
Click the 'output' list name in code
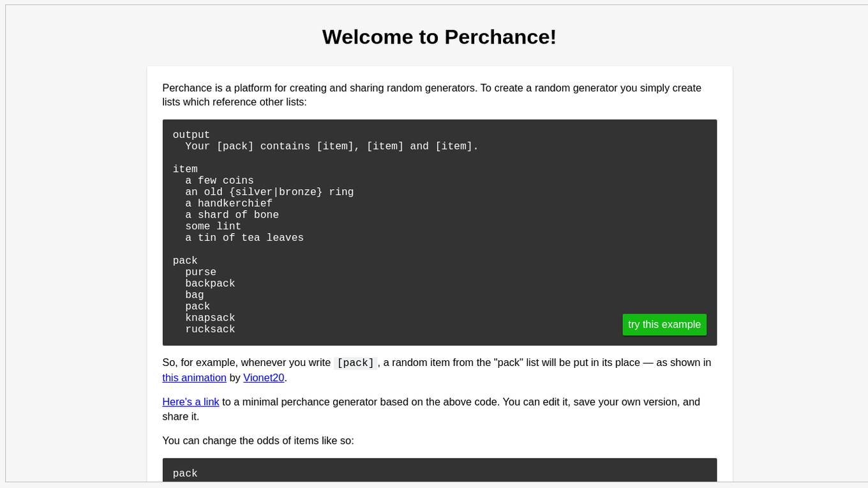(191, 135)
